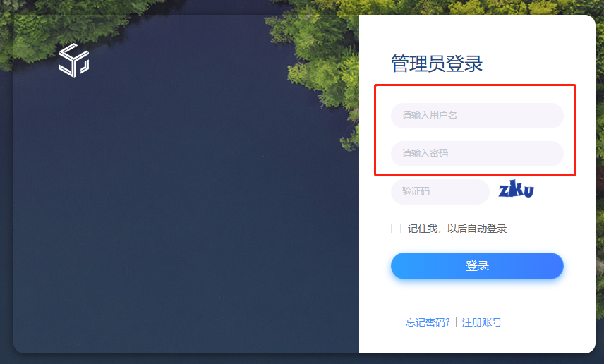Click blank white area below 登录 button
Viewport: 604px width, 364px height.
tap(477, 298)
